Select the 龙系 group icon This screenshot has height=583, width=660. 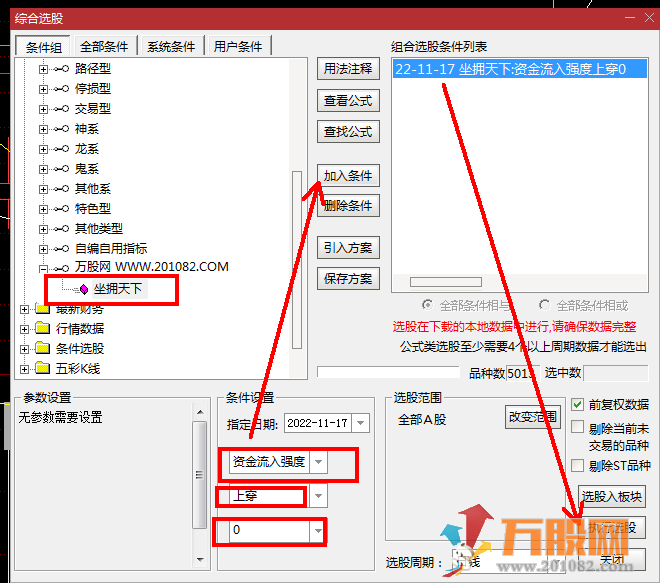coord(61,149)
